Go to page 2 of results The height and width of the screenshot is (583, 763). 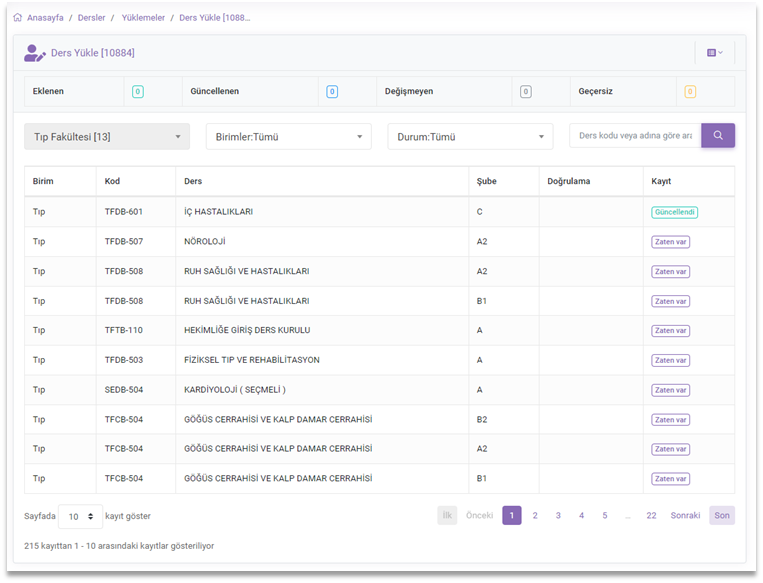click(x=535, y=516)
